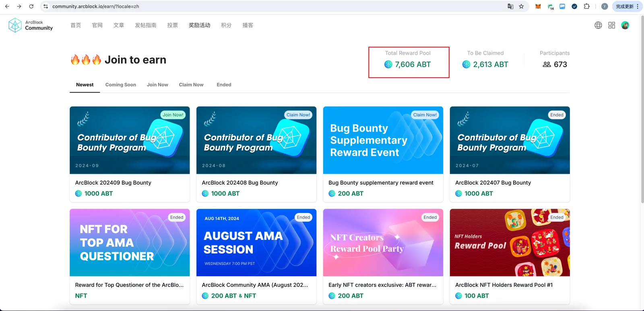
Task: Open ArcBlock NFT Holders Reward Pool #1 title
Action: [504, 285]
